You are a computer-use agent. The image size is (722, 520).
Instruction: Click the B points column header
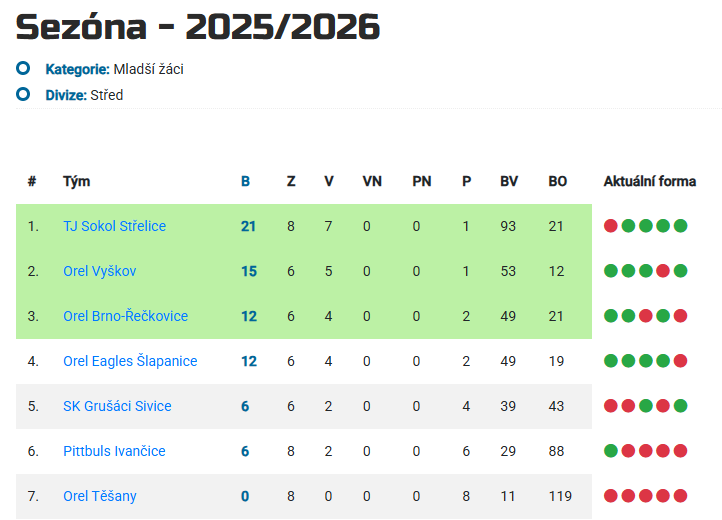click(246, 182)
